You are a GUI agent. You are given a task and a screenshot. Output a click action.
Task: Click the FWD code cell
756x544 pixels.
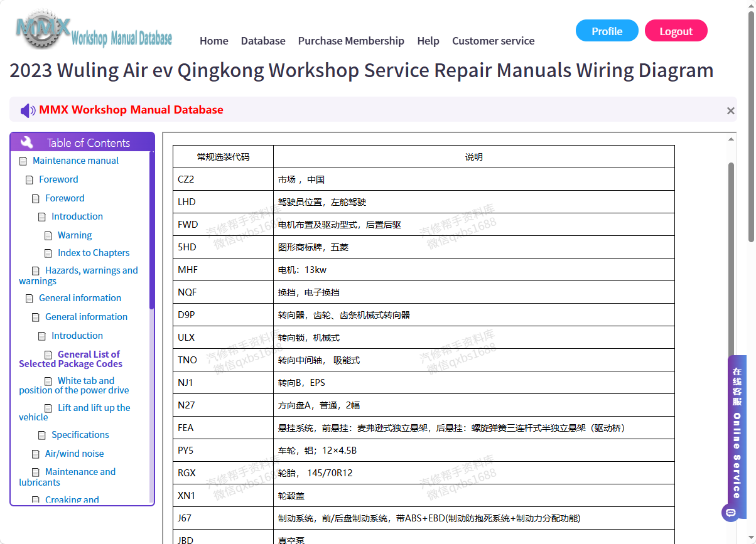(x=223, y=225)
